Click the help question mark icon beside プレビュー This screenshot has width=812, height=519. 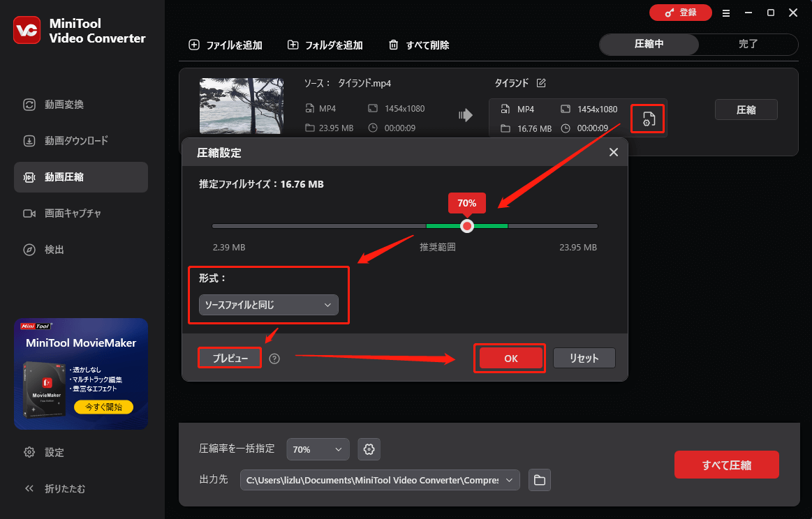click(x=274, y=359)
